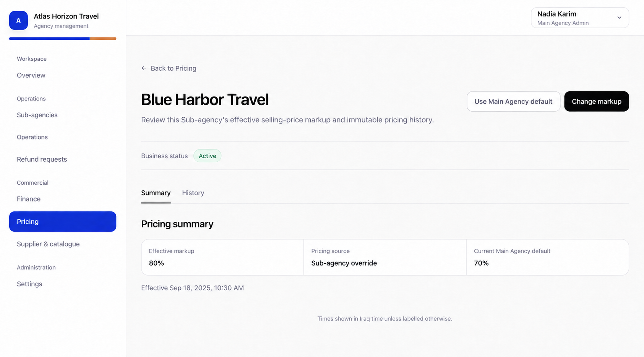Open Supplier & catalogue page

pyautogui.click(x=48, y=244)
